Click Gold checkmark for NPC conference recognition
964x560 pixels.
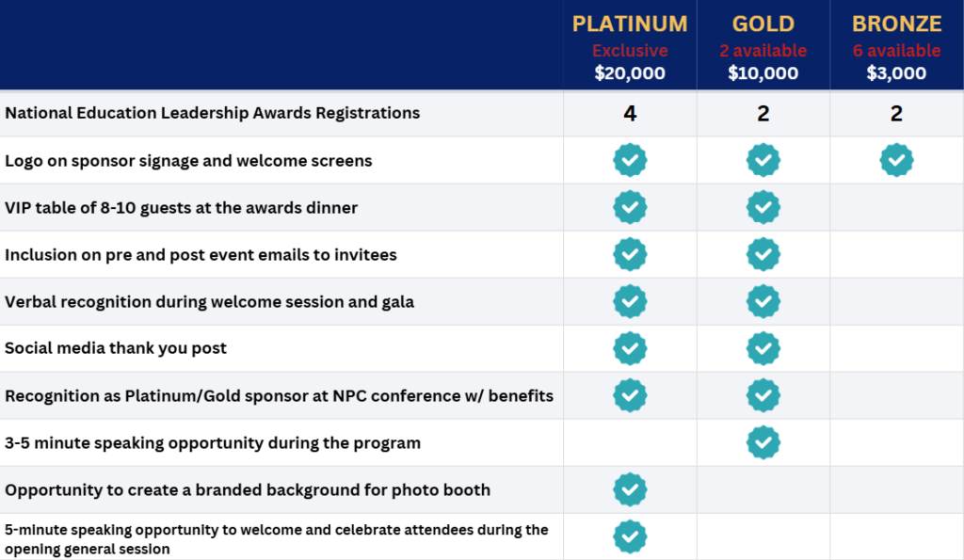click(763, 395)
